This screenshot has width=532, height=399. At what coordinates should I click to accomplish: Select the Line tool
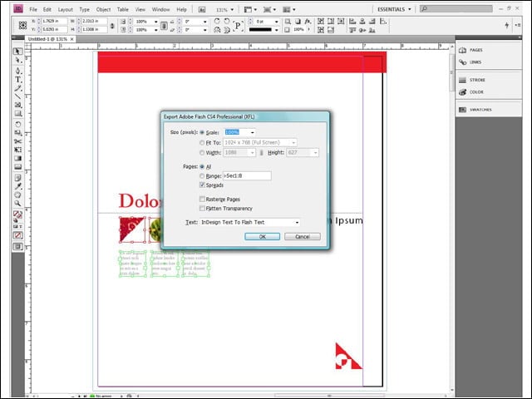click(17, 96)
